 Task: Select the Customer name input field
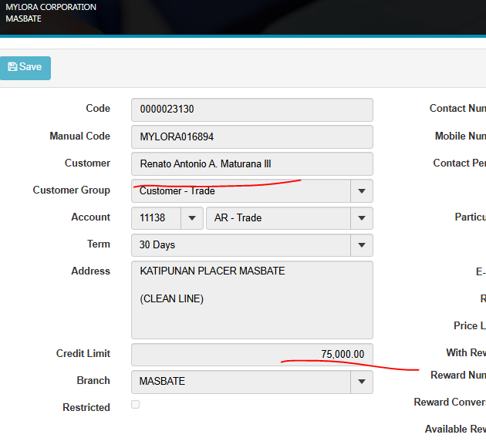[251, 163]
